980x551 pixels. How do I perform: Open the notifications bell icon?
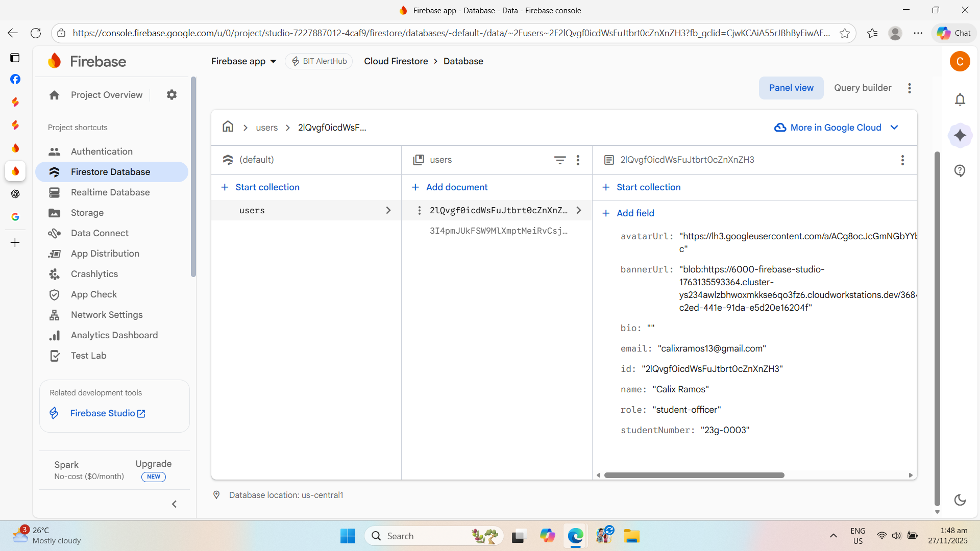[960, 99]
